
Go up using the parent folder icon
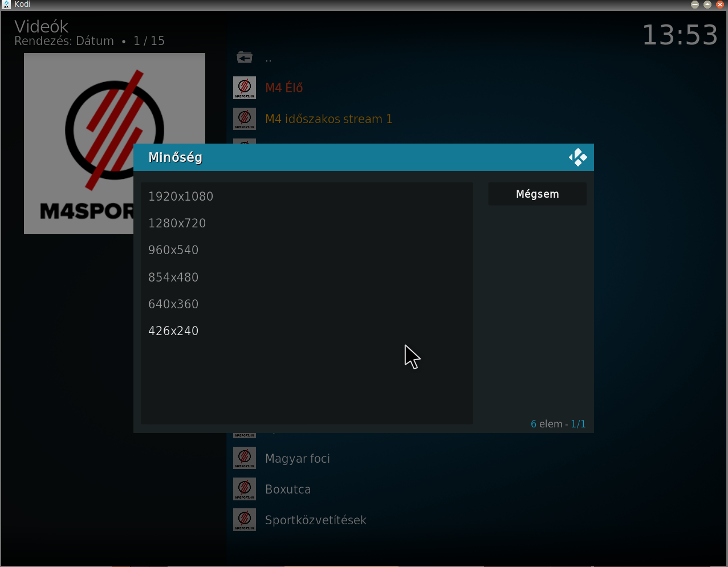pyautogui.click(x=245, y=57)
